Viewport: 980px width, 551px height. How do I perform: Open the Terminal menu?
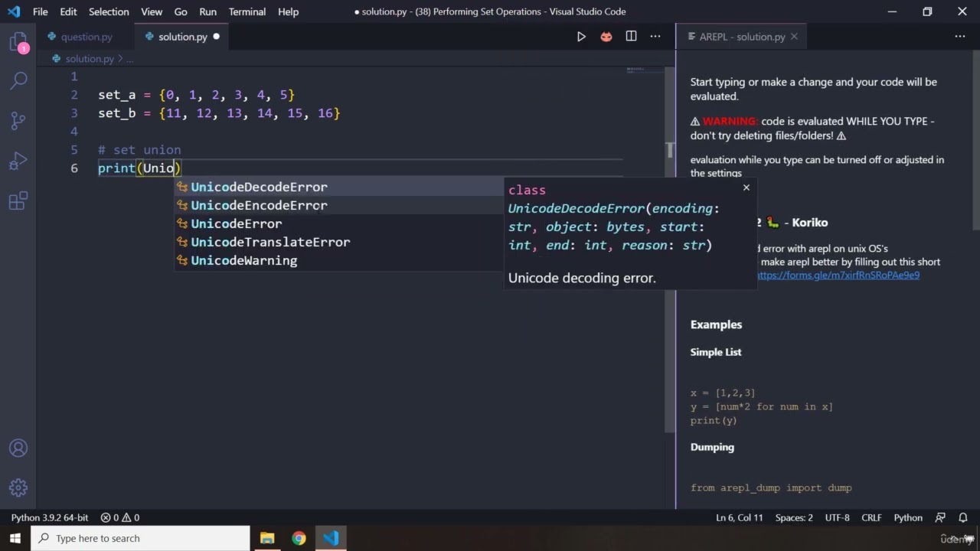pyautogui.click(x=247, y=11)
